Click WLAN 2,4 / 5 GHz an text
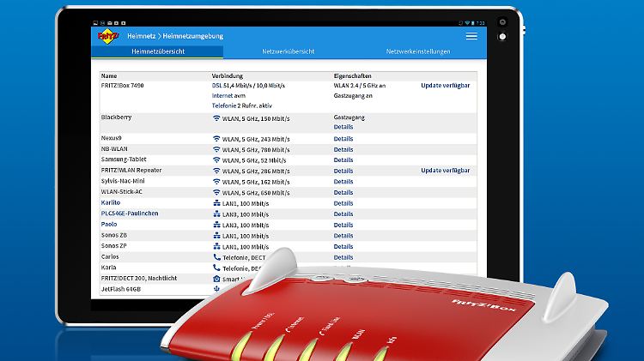 pyautogui.click(x=360, y=86)
